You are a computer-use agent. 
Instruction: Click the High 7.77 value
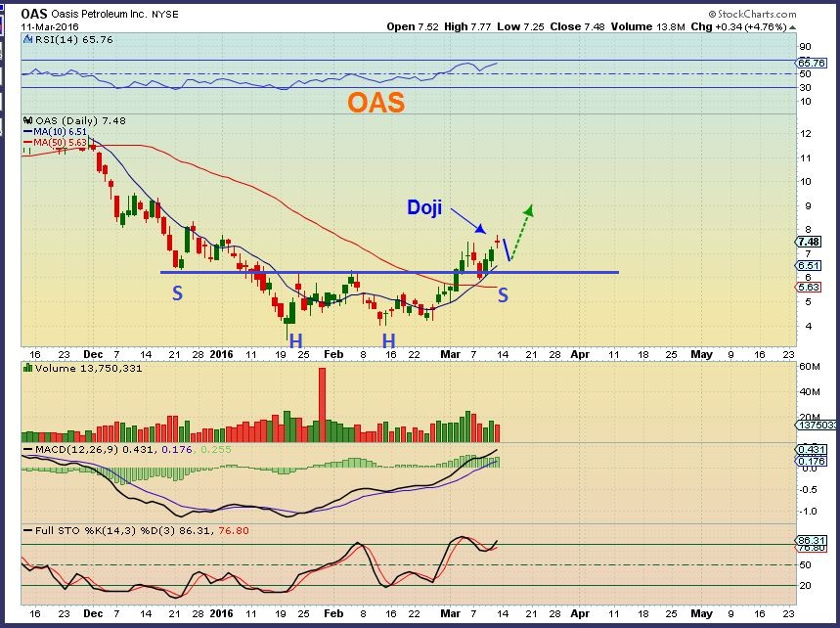(x=467, y=26)
